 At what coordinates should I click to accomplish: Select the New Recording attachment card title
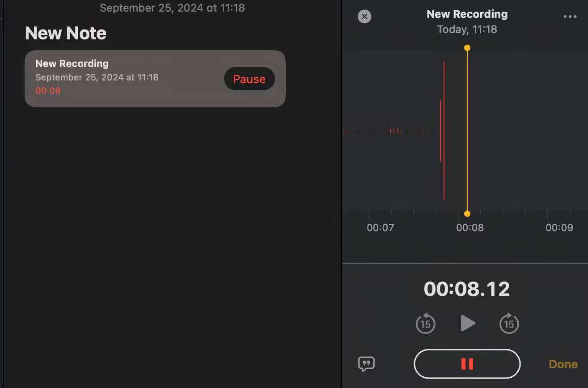coord(72,63)
